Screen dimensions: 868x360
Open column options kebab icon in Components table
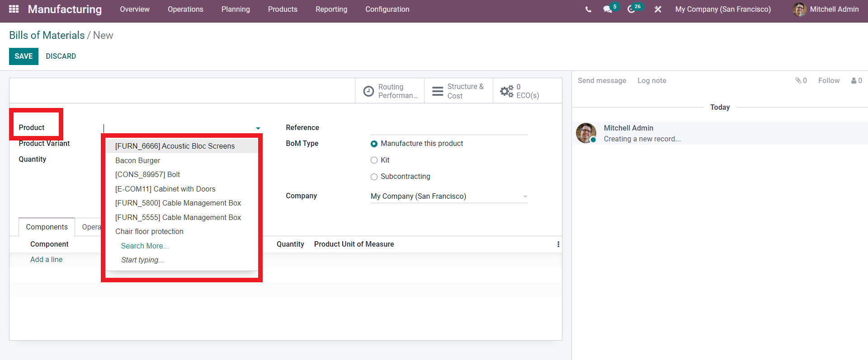tap(558, 244)
